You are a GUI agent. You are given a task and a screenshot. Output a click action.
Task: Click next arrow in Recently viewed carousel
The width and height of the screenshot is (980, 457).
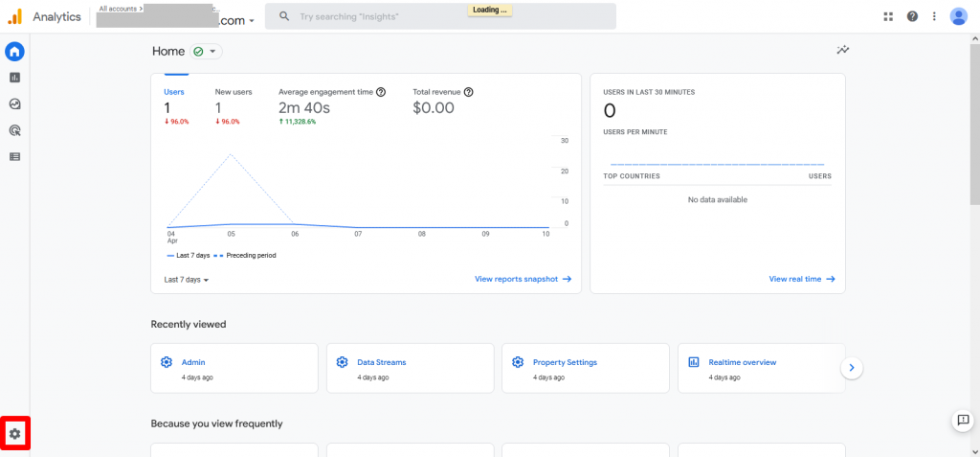[x=852, y=368]
